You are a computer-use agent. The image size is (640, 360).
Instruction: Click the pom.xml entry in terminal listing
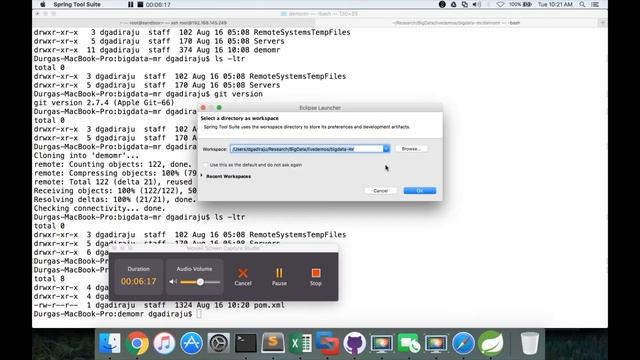[x=159, y=305]
